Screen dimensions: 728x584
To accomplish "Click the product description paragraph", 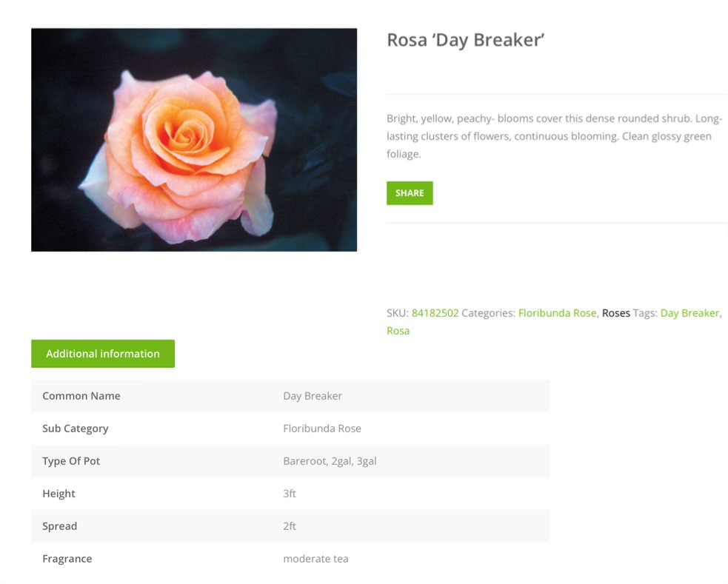I will (x=553, y=136).
